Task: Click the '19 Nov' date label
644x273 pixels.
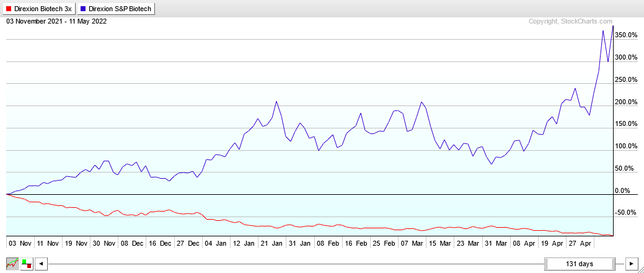Action: 76,243
